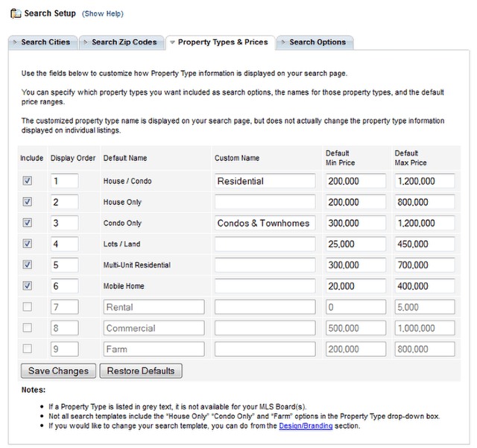Click the down arrow on Property Types tab
The height and width of the screenshot is (448, 477).
(x=172, y=42)
